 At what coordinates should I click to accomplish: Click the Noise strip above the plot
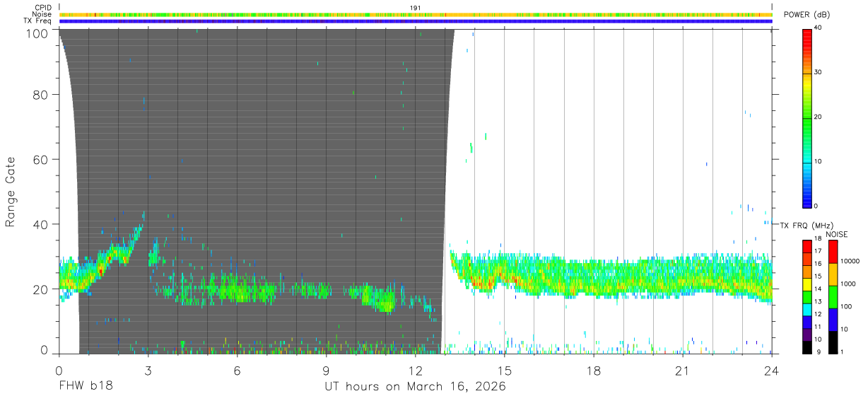coord(416,14)
